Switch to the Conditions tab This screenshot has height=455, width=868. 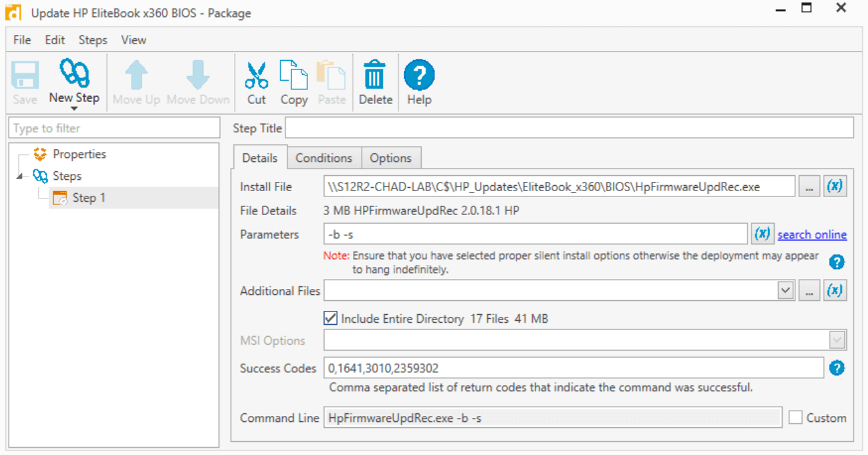coord(324,158)
